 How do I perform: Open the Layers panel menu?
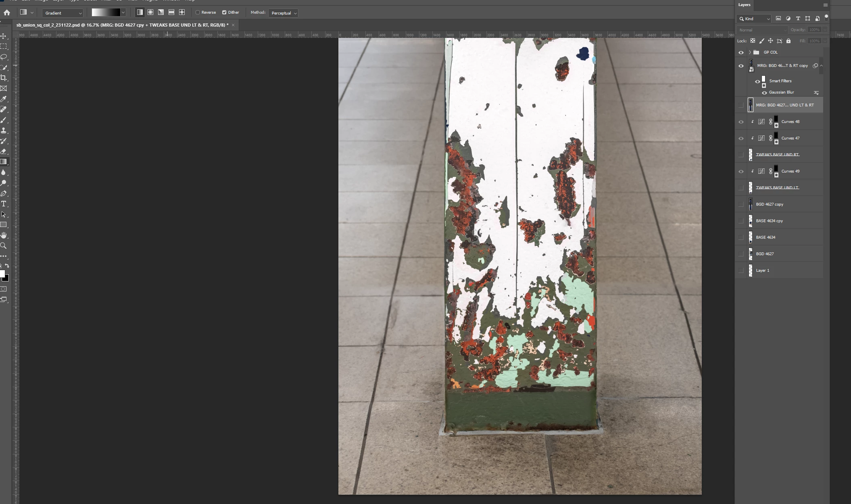tap(825, 5)
